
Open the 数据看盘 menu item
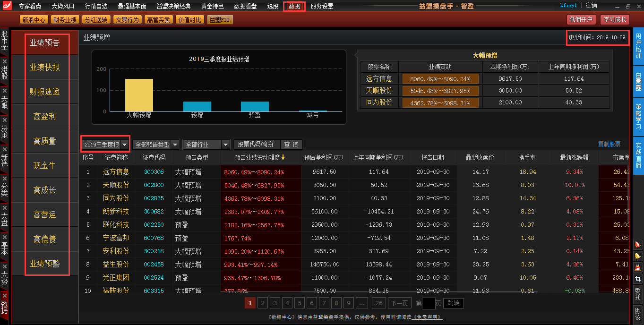(x=245, y=6)
